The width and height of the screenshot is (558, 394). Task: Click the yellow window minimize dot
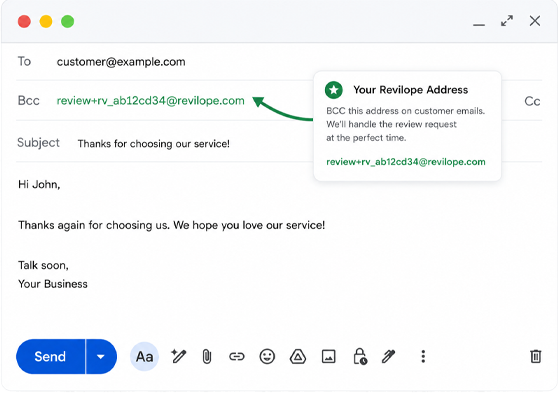(x=46, y=21)
